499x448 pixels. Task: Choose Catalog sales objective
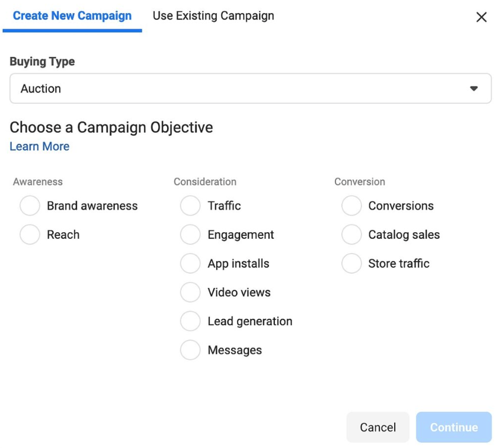pyautogui.click(x=351, y=235)
